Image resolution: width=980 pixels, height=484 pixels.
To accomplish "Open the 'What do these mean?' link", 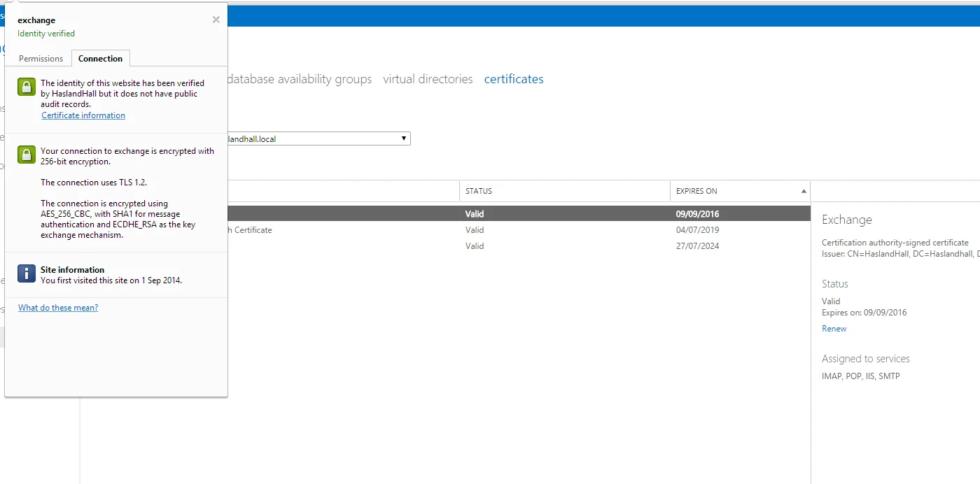I will [58, 308].
